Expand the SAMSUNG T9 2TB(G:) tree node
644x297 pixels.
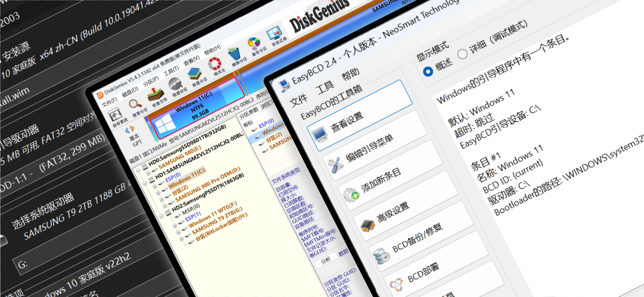click(178, 232)
